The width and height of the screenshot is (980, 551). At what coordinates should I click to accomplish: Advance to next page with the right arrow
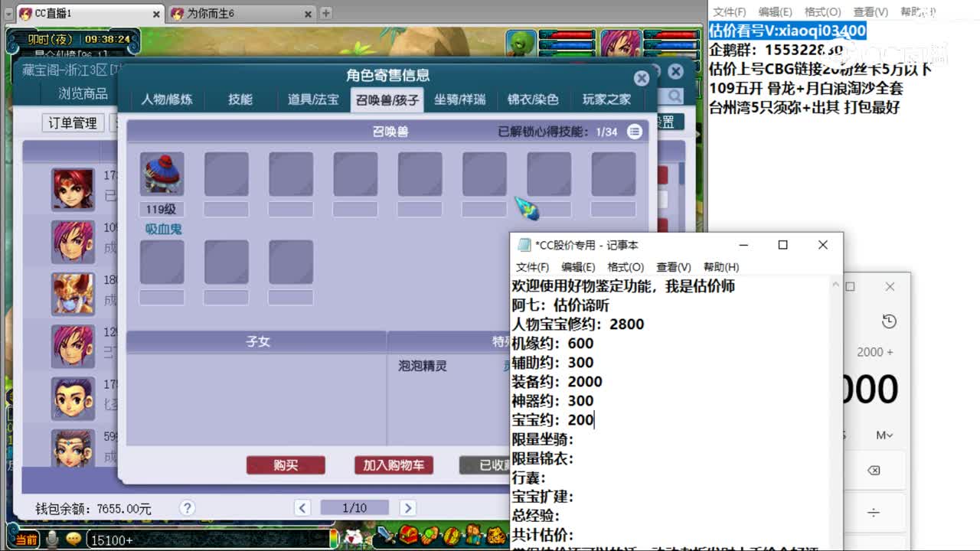[408, 507]
